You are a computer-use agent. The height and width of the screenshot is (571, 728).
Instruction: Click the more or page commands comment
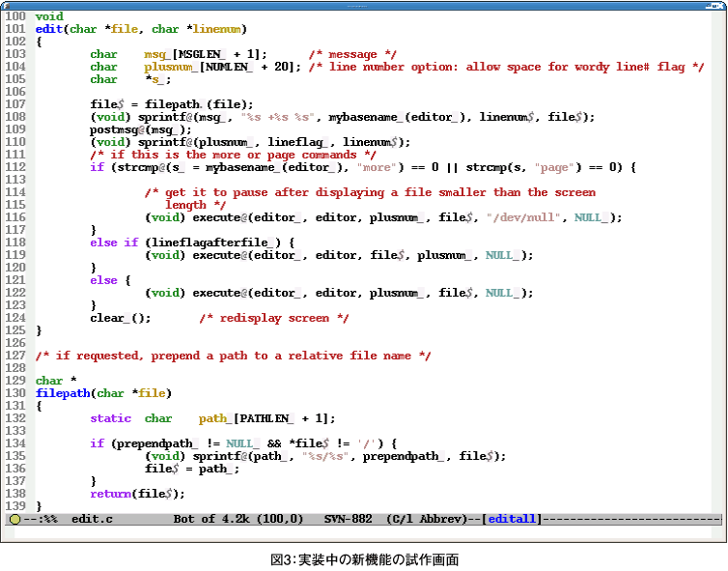click(x=233, y=155)
